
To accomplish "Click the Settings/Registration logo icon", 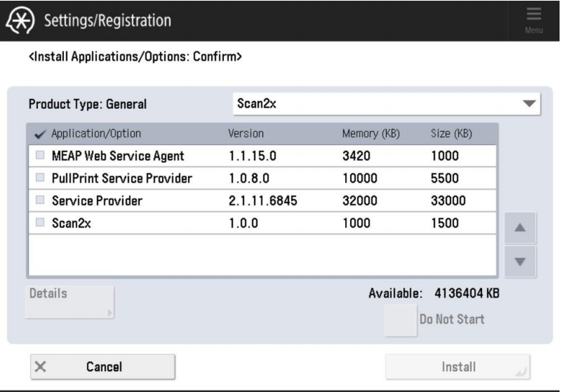I will tap(20, 20).
